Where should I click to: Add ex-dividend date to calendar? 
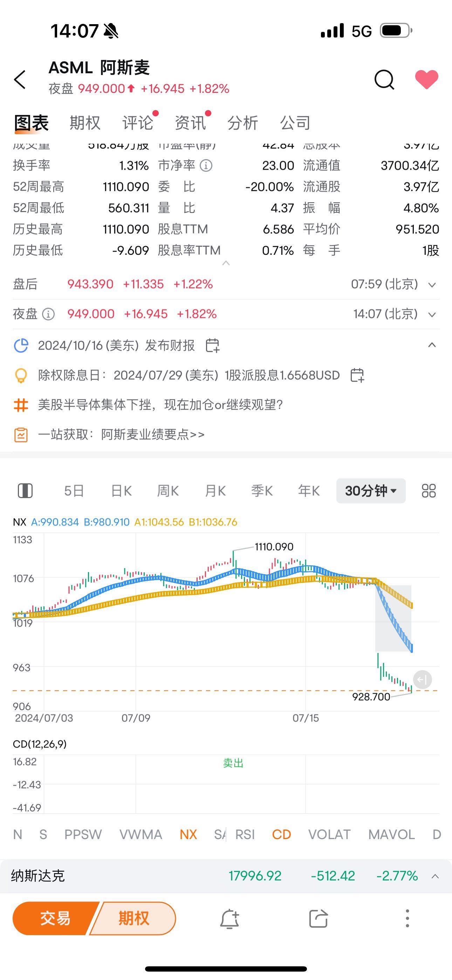(357, 375)
